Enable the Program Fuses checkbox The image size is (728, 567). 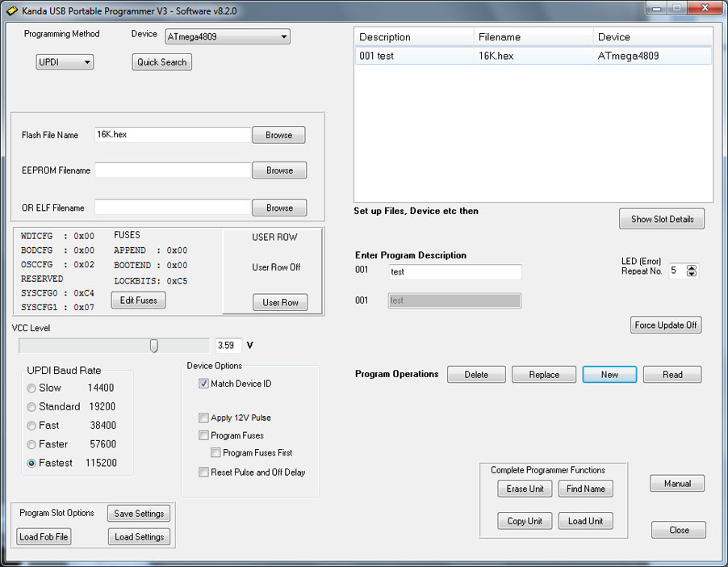[x=203, y=435]
